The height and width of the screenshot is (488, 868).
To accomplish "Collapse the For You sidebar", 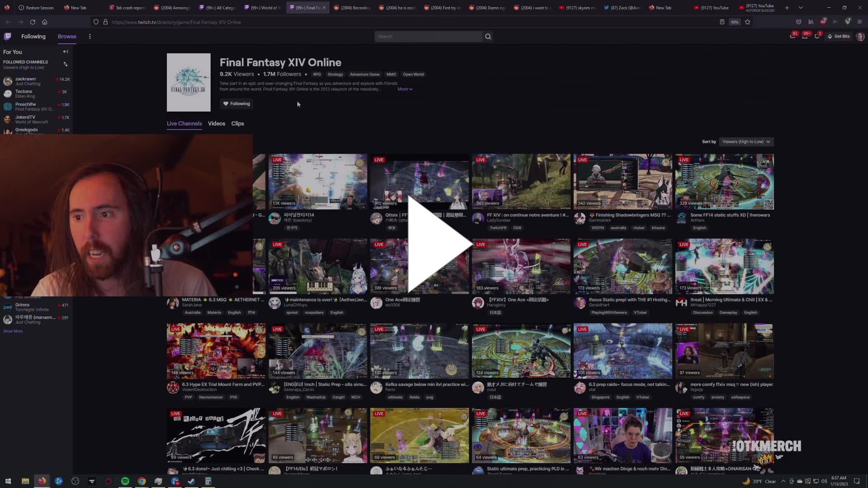I will point(65,52).
